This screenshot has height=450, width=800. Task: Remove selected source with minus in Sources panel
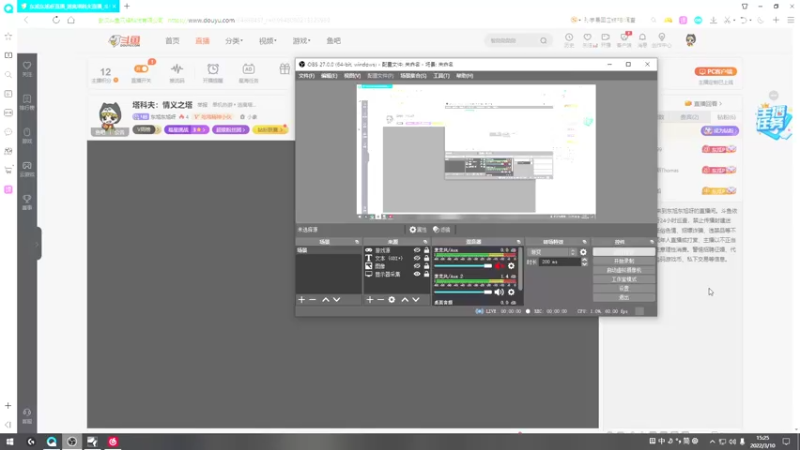(x=381, y=299)
